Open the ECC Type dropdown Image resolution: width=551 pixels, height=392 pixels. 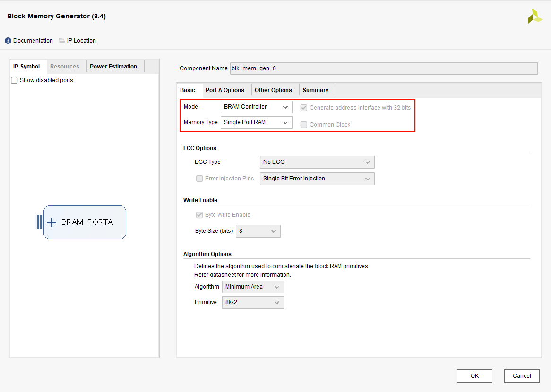pos(317,162)
